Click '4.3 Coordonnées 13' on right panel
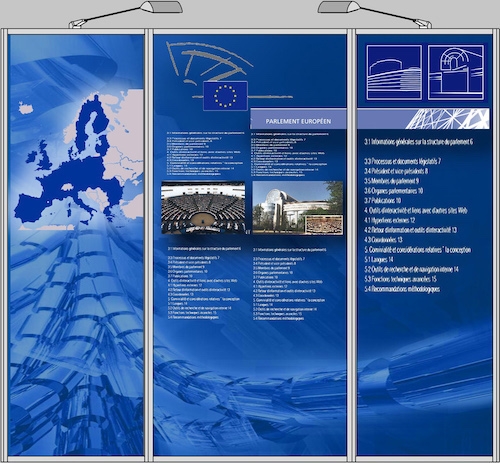The height and width of the screenshot is (463, 500). pyautogui.click(x=383, y=240)
